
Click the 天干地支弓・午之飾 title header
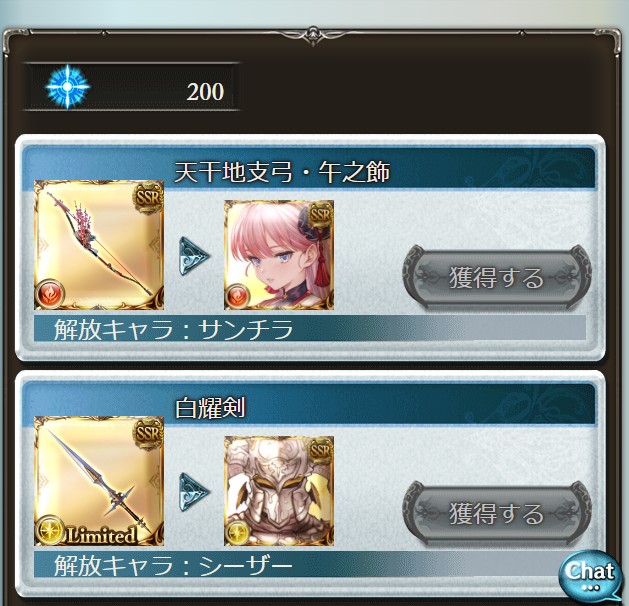(x=282, y=172)
